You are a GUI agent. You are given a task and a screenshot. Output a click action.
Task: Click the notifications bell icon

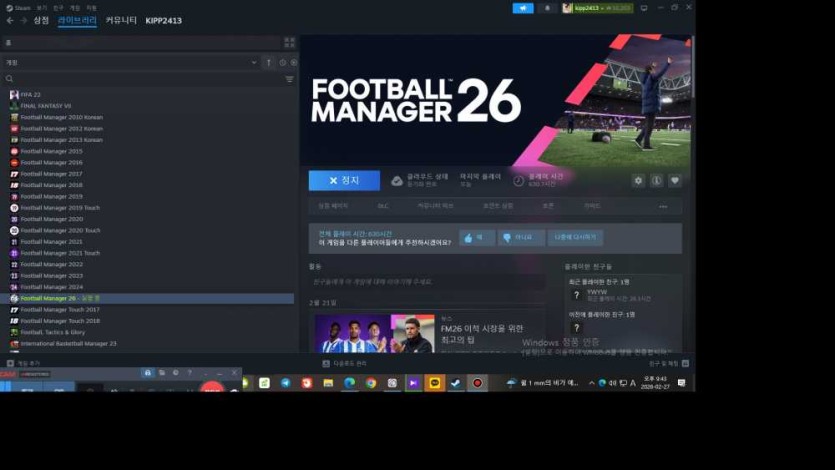547,8
